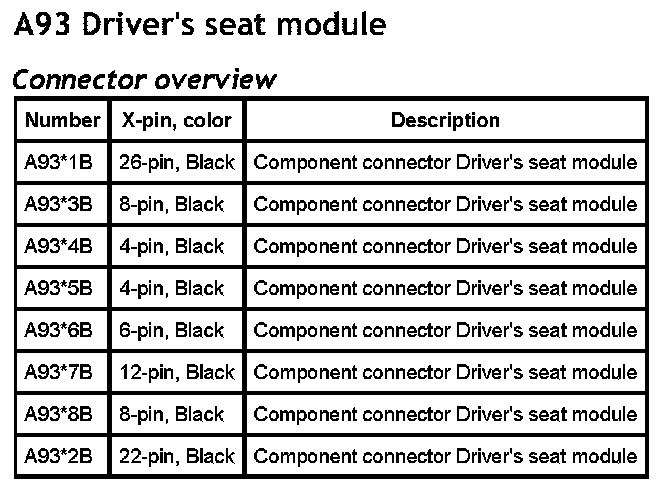This screenshot has height=488, width=672.
Task: Select the 22-pin, Black cell
Action: coord(176,456)
